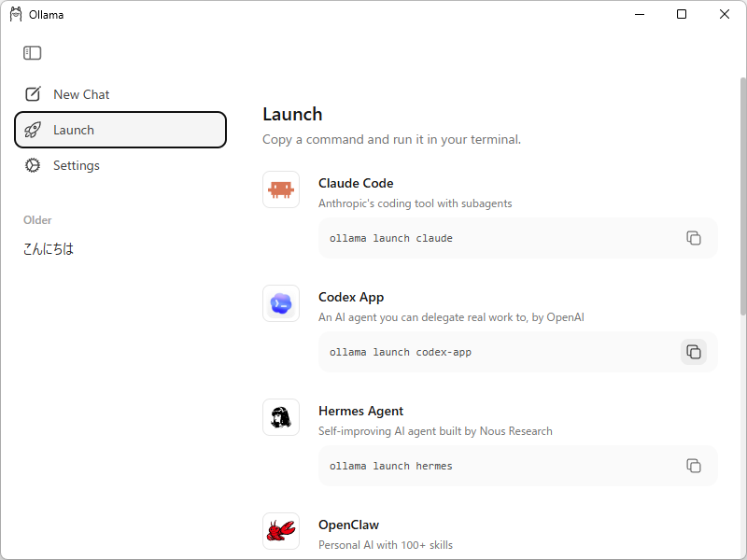Copy the ollama launch codex-app command

pyautogui.click(x=694, y=352)
